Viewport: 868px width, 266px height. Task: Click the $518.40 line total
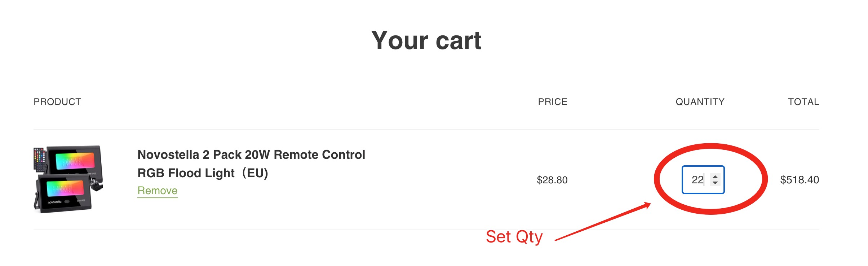coord(800,180)
